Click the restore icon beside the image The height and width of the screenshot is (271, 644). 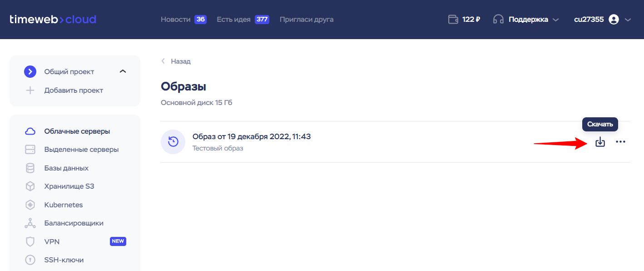[x=173, y=142]
